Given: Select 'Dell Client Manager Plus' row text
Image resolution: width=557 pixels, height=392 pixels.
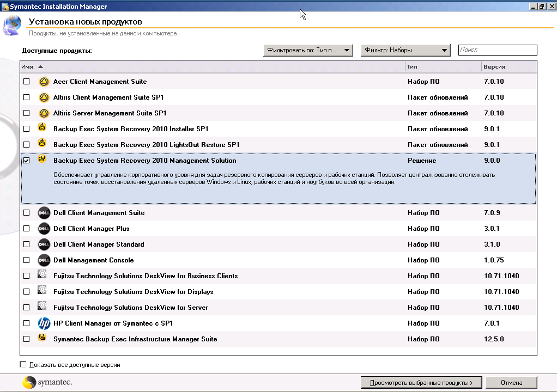Looking at the screenshot, I should pyautogui.click(x=92, y=229).
